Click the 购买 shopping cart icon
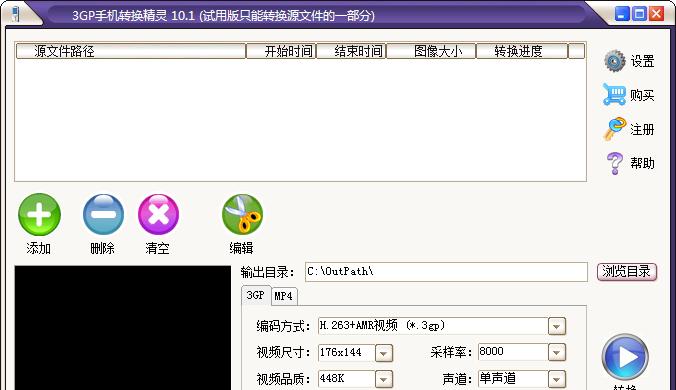 [x=614, y=94]
